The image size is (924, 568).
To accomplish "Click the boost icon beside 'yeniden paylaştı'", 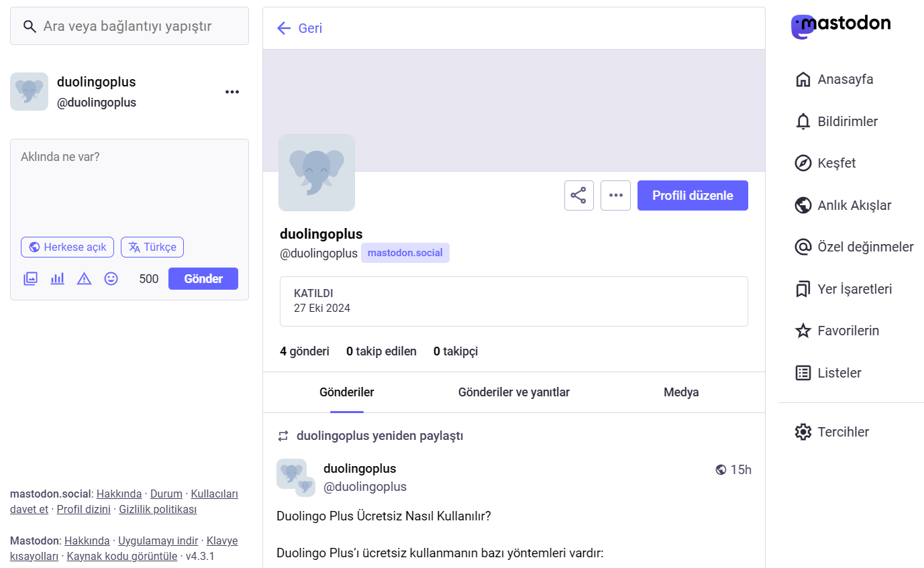I will pyautogui.click(x=283, y=436).
